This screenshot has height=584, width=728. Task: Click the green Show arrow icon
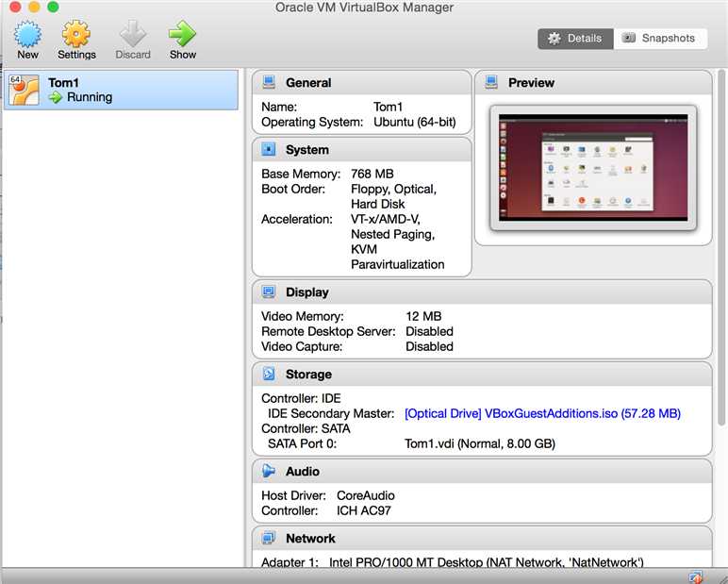coord(182,34)
